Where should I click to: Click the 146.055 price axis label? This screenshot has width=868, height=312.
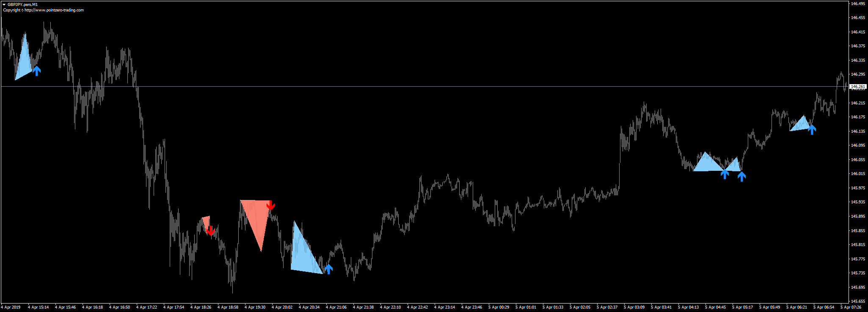857,159
